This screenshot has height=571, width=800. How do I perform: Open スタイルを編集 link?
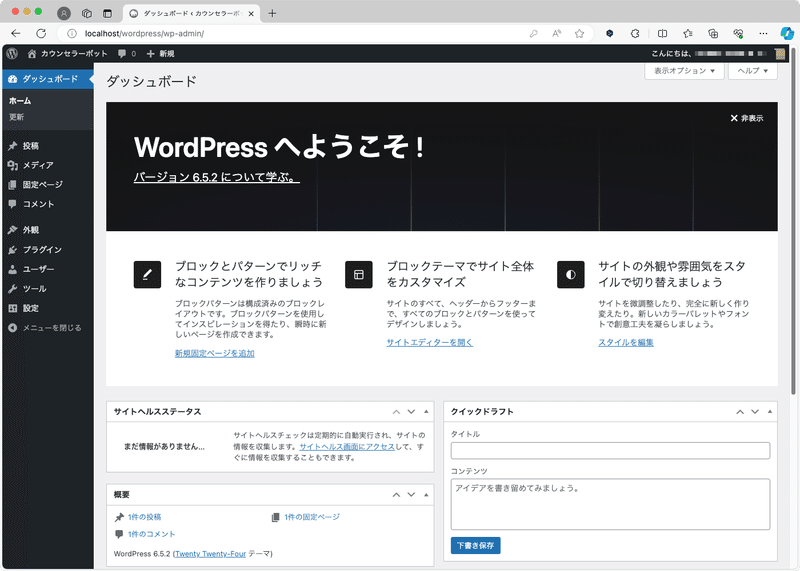626,342
